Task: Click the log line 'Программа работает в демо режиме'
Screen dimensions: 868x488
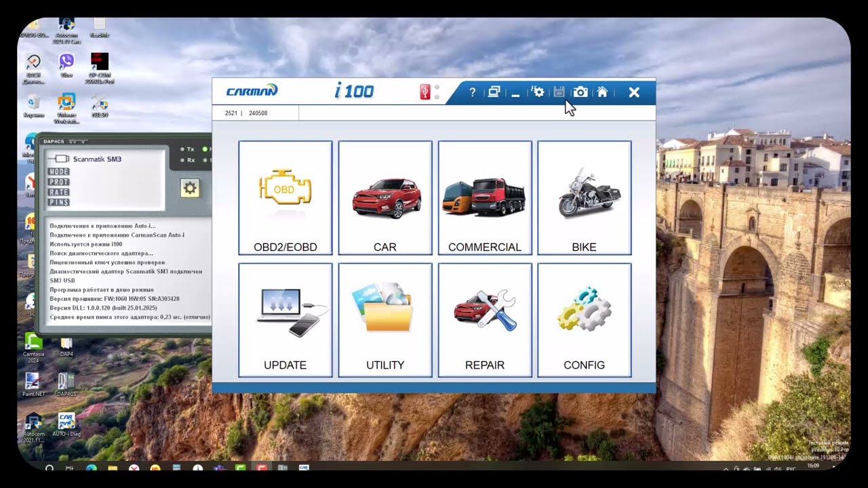Action: point(102,289)
